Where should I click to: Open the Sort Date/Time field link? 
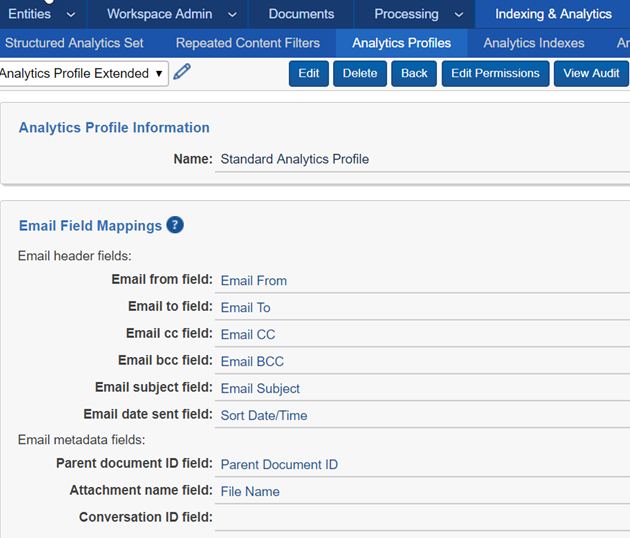point(264,415)
